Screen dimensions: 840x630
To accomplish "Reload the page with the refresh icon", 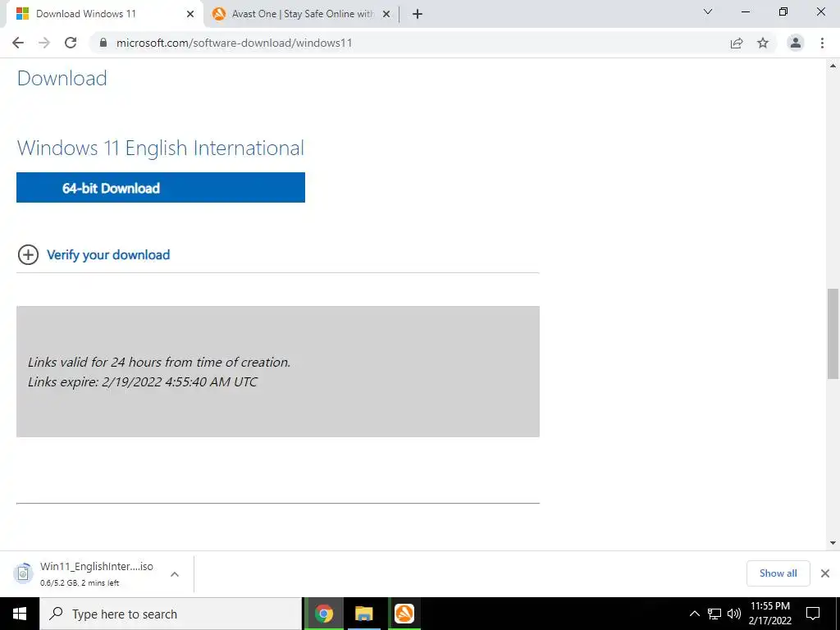I will point(71,43).
